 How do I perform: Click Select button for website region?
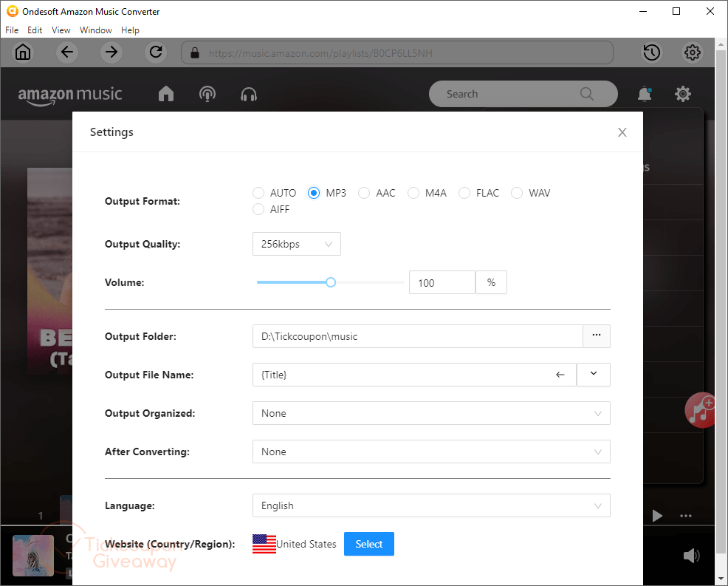pos(369,544)
